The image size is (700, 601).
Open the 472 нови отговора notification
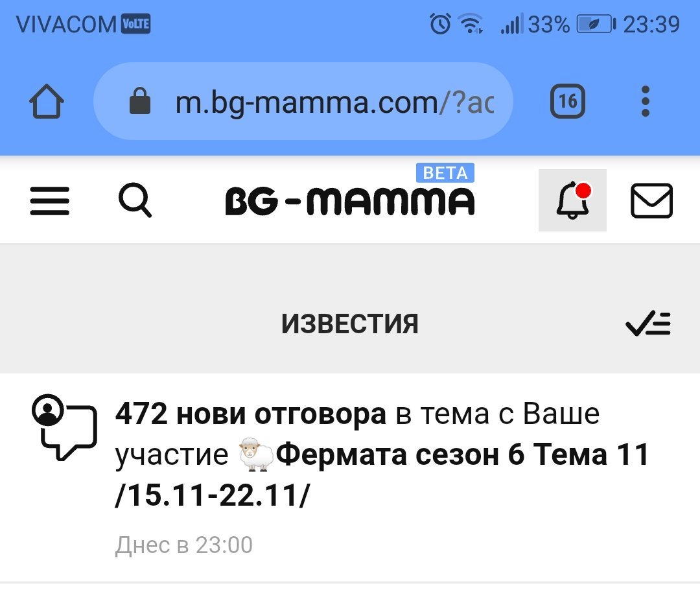(250, 414)
